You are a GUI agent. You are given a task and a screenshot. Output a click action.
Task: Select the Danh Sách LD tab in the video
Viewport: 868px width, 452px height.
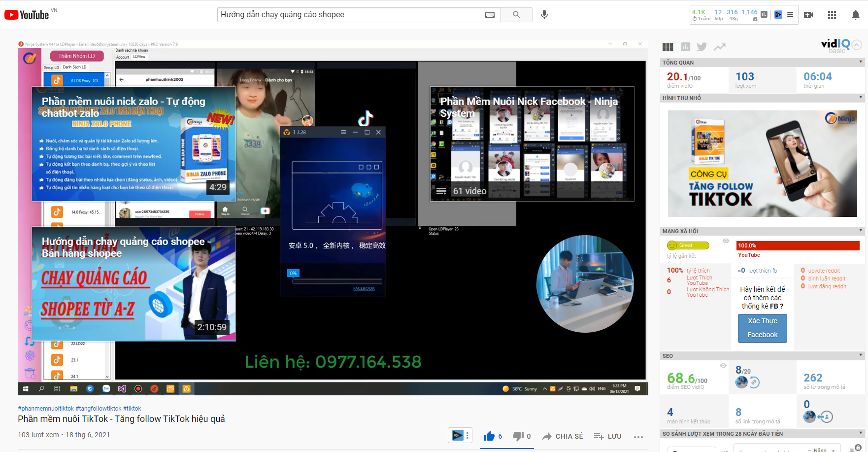75,67
